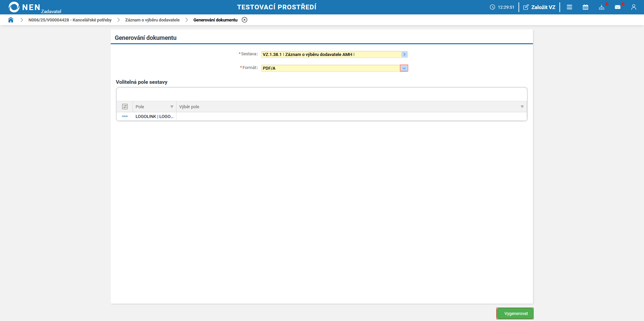Close Generování dokumentu breadcrumb with X icon
This screenshot has width=644, height=321.
pos(245,20)
